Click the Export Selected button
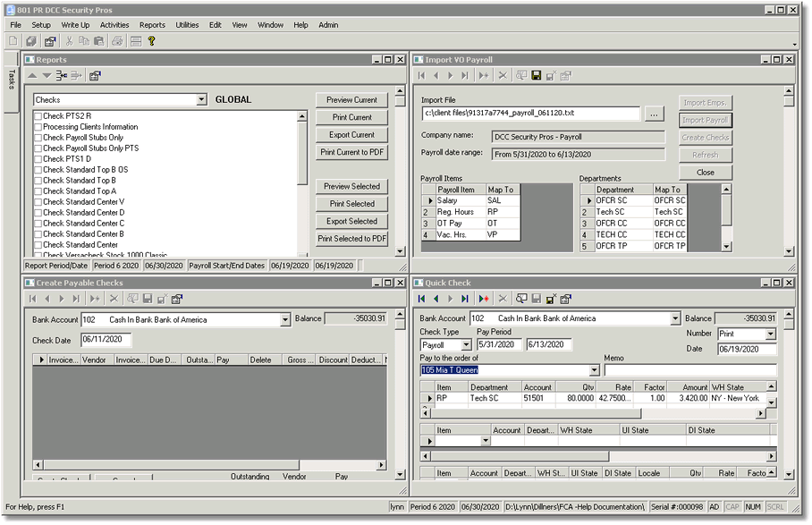 click(351, 222)
